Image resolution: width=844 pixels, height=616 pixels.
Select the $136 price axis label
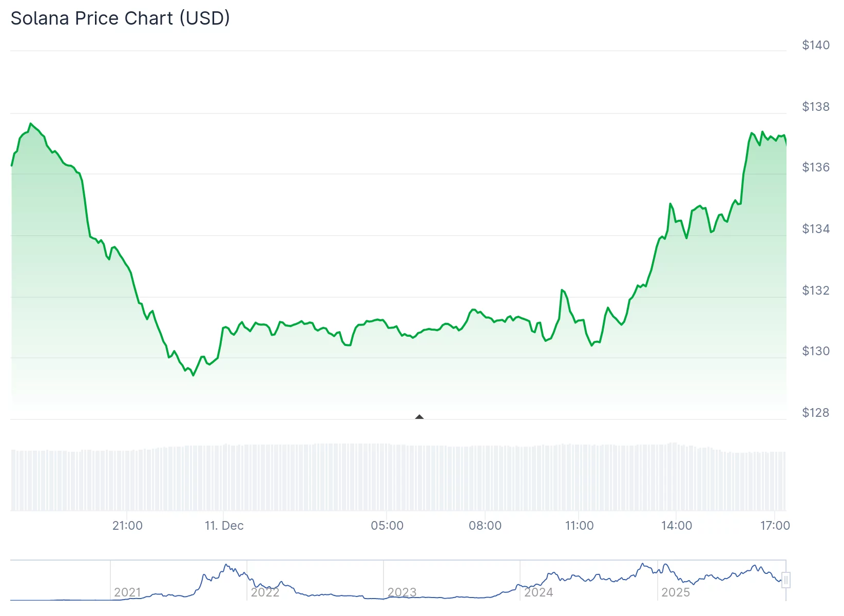[816, 167]
